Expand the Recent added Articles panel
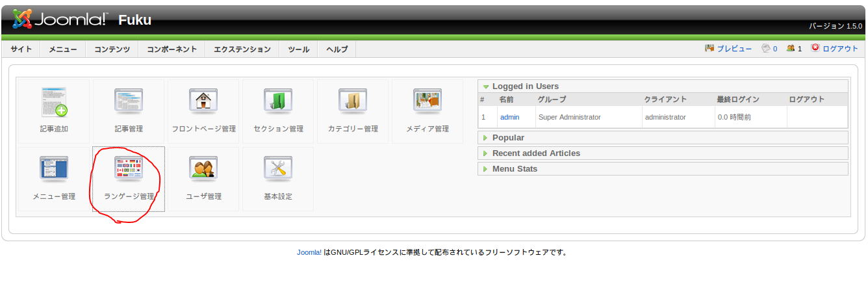Screen dimensions: 868x288 click(663, 153)
